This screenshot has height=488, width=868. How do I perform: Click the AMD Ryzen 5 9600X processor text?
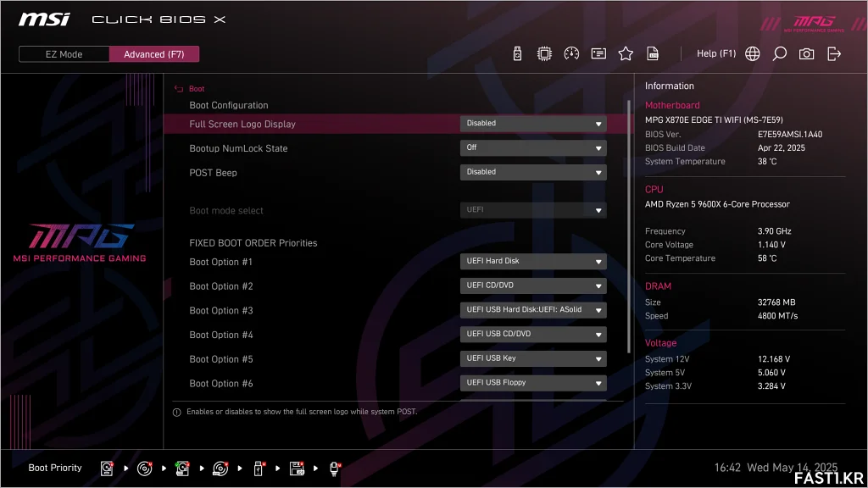click(717, 204)
